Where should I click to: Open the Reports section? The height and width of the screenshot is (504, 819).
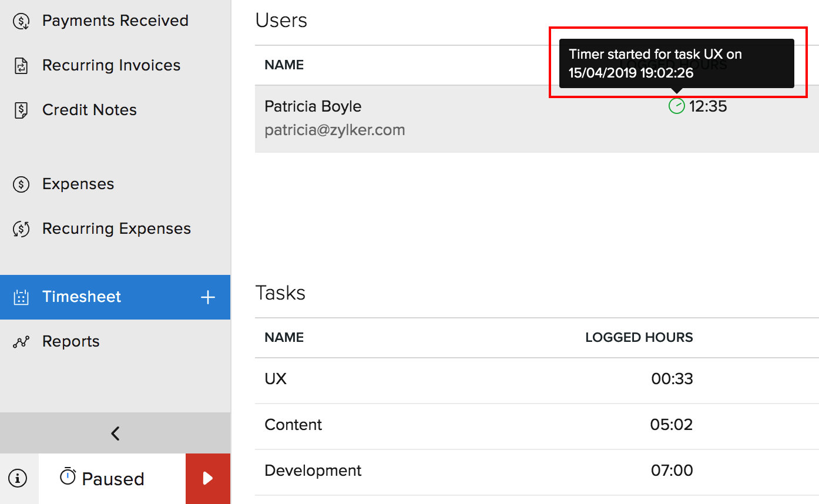click(x=71, y=341)
